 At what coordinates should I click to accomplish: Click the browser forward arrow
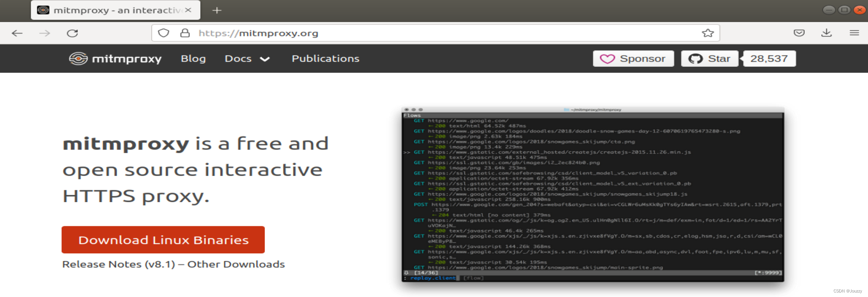point(45,33)
